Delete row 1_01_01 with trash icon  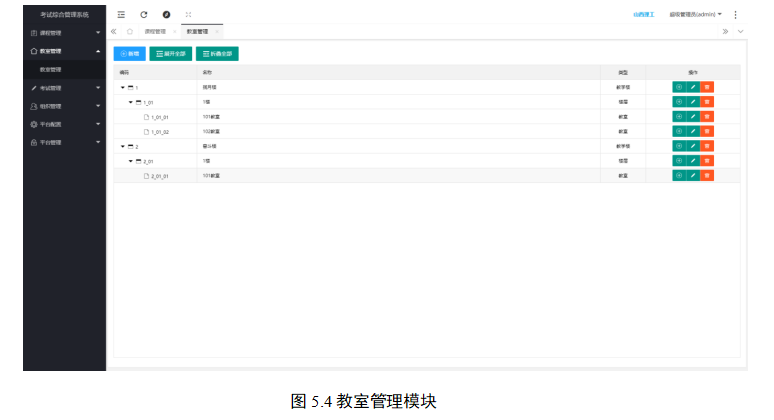[x=707, y=117]
